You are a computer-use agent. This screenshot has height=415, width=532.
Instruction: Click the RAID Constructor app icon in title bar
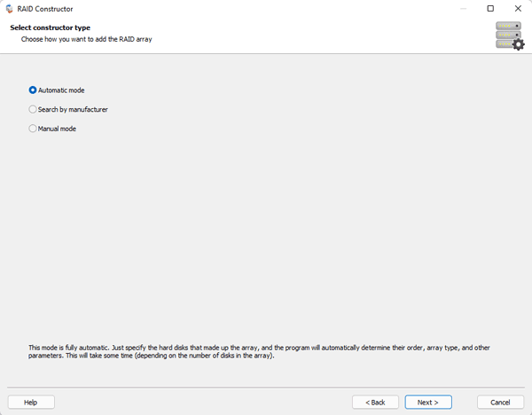10,9
